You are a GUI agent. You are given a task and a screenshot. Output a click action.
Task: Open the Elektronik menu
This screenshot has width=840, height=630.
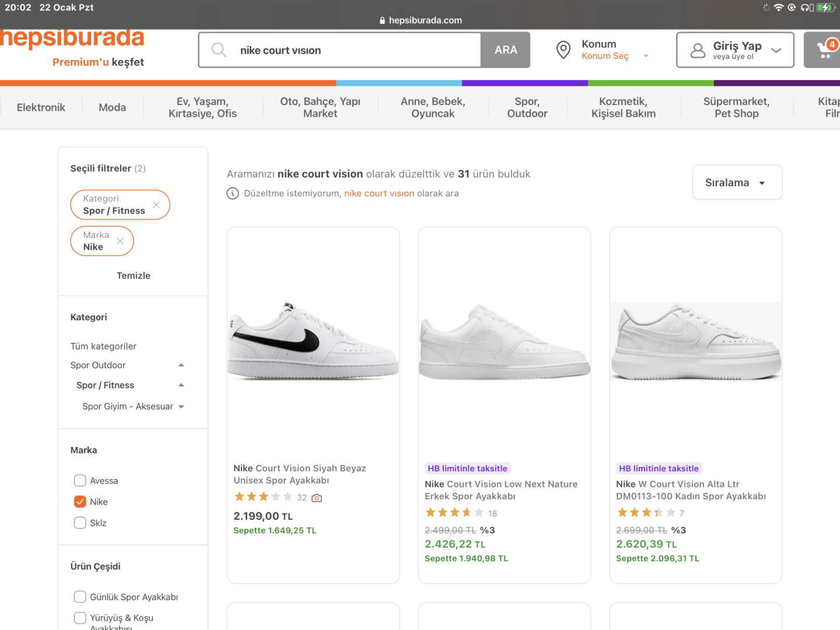pyautogui.click(x=41, y=107)
